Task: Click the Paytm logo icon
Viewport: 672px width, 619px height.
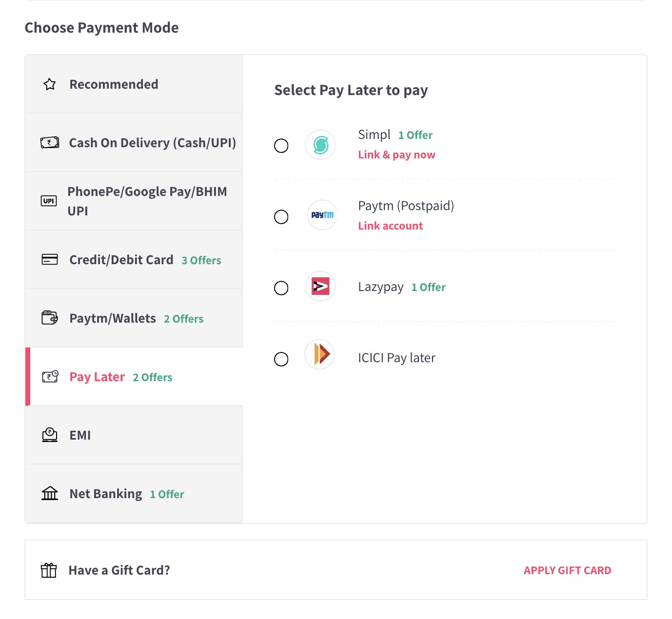Action: coord(321,215)
